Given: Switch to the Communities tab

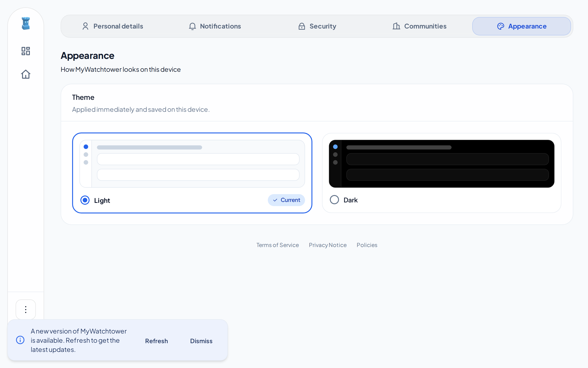Looking at the screenshot, I should click(x=419, y=26).
